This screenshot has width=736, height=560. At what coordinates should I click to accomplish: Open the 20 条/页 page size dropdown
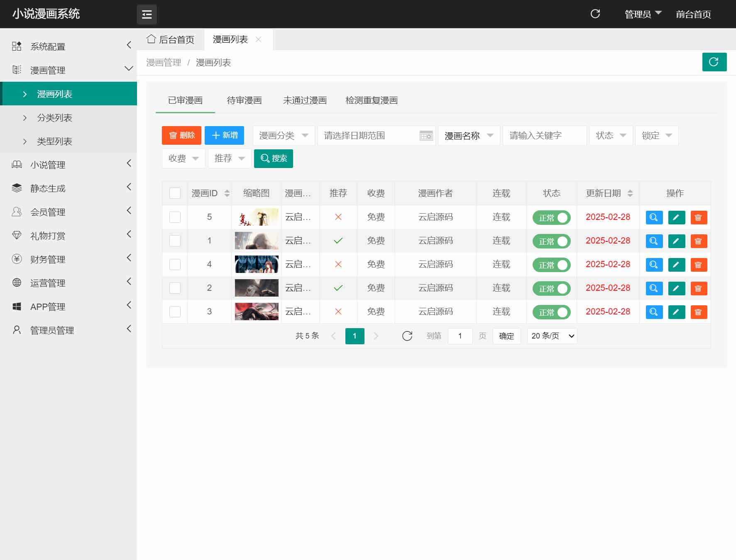click(552, 336)
